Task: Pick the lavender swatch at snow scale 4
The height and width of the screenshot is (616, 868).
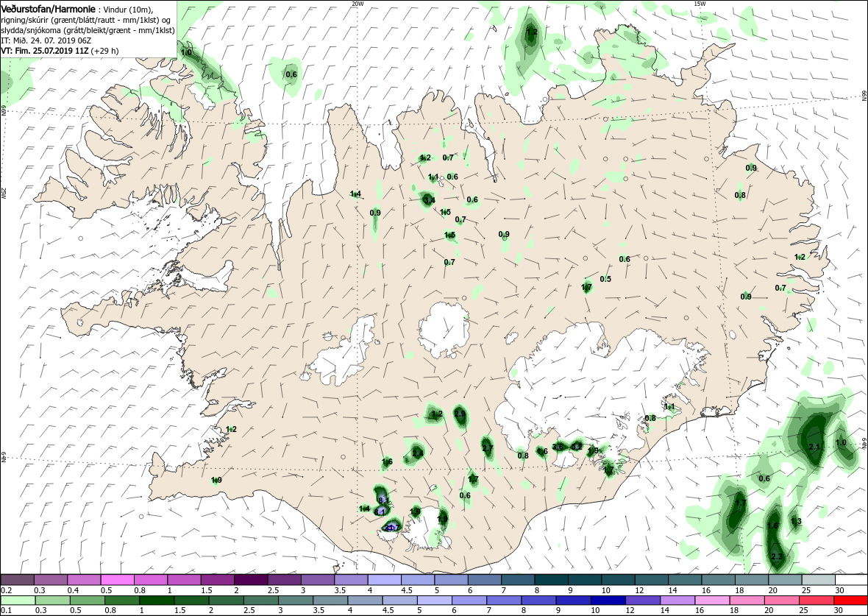Action: click(384, 581)
